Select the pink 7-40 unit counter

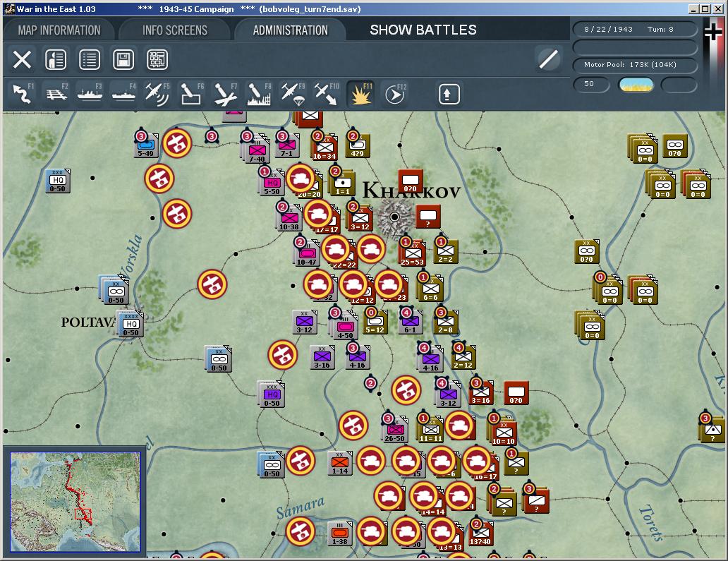(x=257, y=150)
